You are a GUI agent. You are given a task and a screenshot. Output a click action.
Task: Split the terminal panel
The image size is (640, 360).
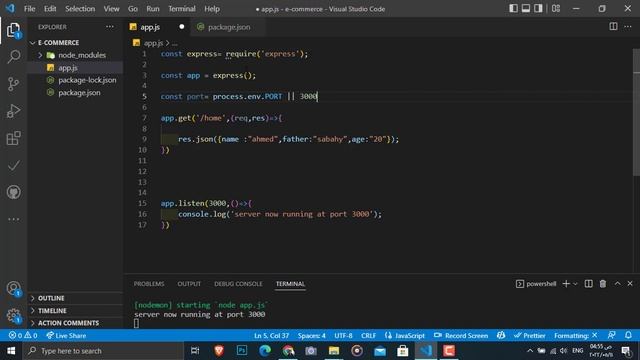588,284
